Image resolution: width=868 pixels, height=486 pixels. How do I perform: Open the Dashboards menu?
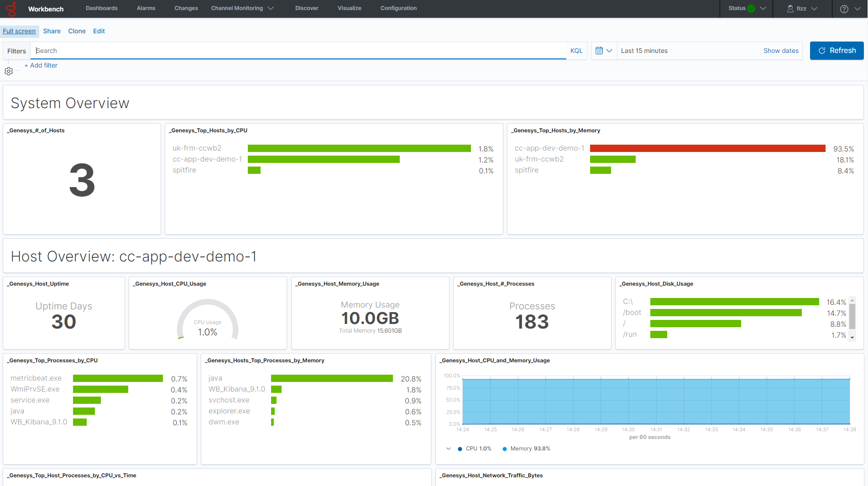pos(102,8)
